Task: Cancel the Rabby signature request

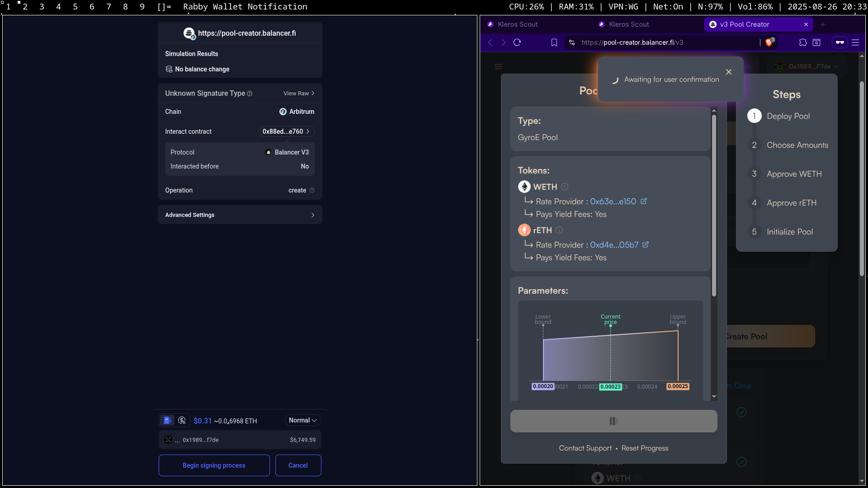Action: click(x=298, y=465)
